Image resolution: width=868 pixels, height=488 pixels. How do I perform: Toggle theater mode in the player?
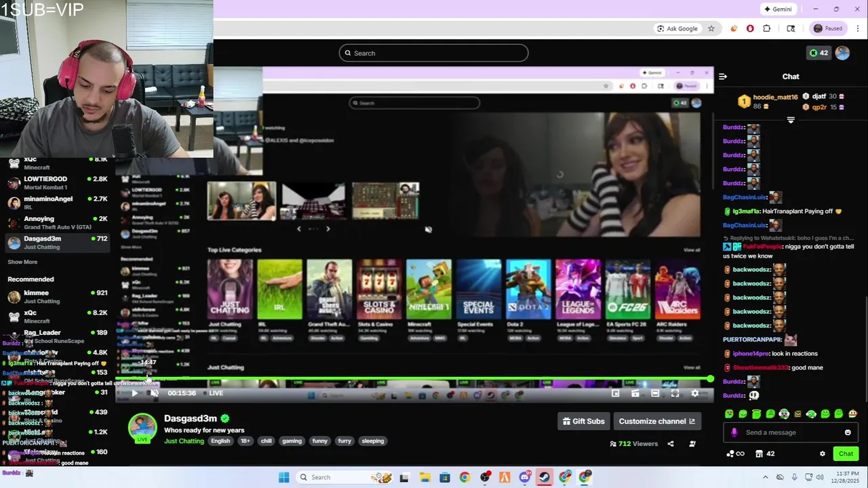point(655,393)
